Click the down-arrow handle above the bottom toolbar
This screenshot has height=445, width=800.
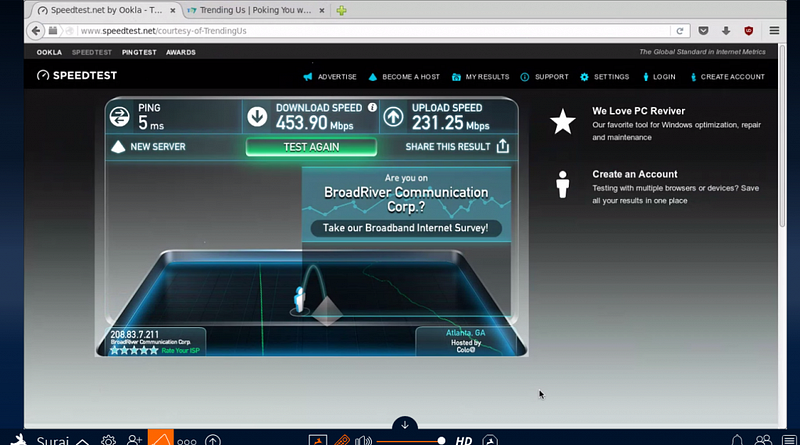(405, 425)
